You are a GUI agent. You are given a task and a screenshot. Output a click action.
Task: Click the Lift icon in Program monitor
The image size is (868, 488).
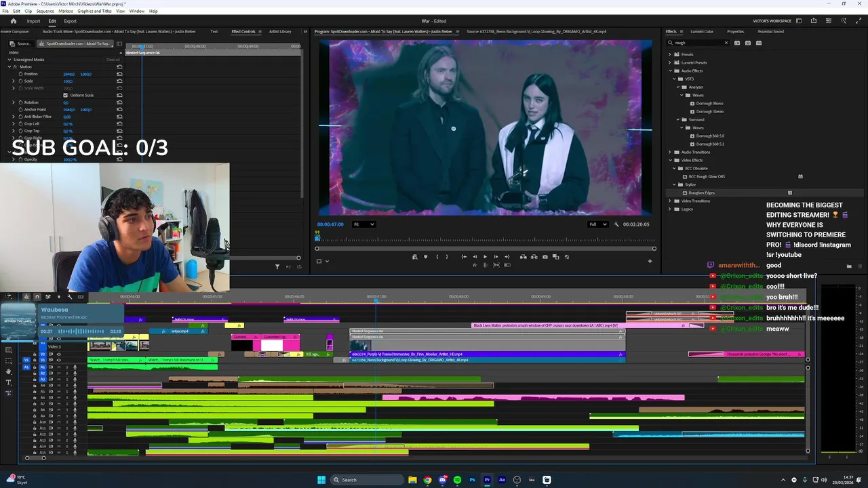click(x=523, y=257)
